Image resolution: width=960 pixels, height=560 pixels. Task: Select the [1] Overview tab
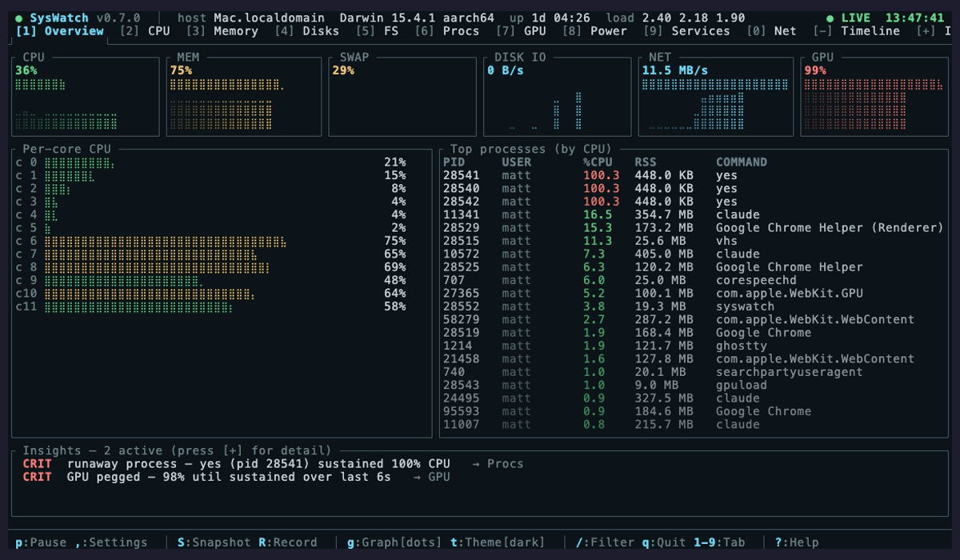pos(60,31)
